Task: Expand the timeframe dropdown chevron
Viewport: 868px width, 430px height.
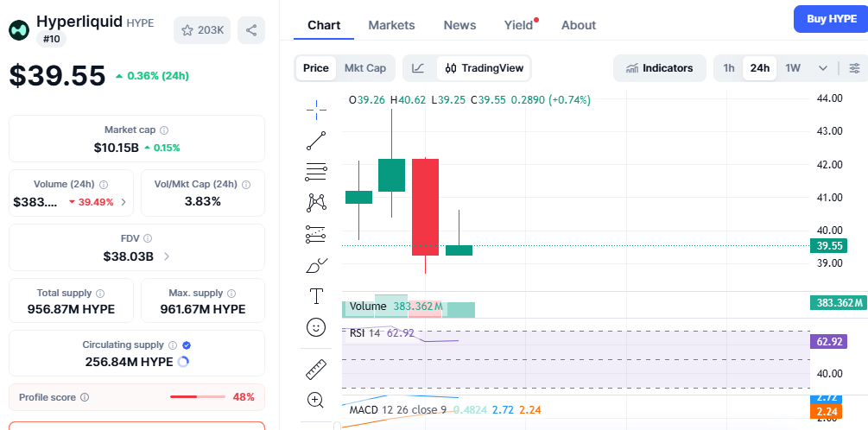Action: coord(822,68)
